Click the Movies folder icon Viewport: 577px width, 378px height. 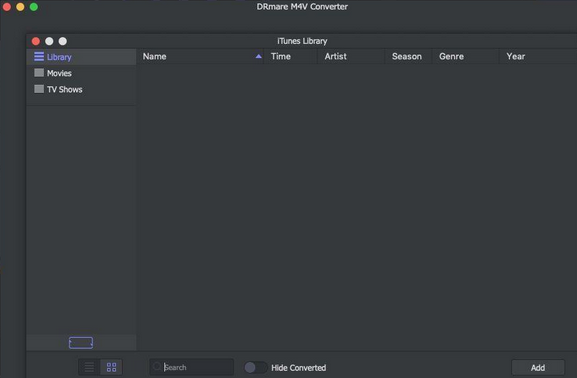click(39, 73)
